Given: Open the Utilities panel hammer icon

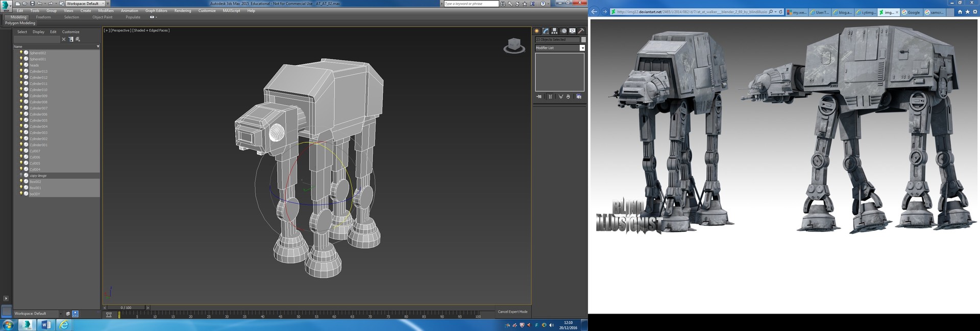Looking at the screenshot, I should tap(581, 31).
